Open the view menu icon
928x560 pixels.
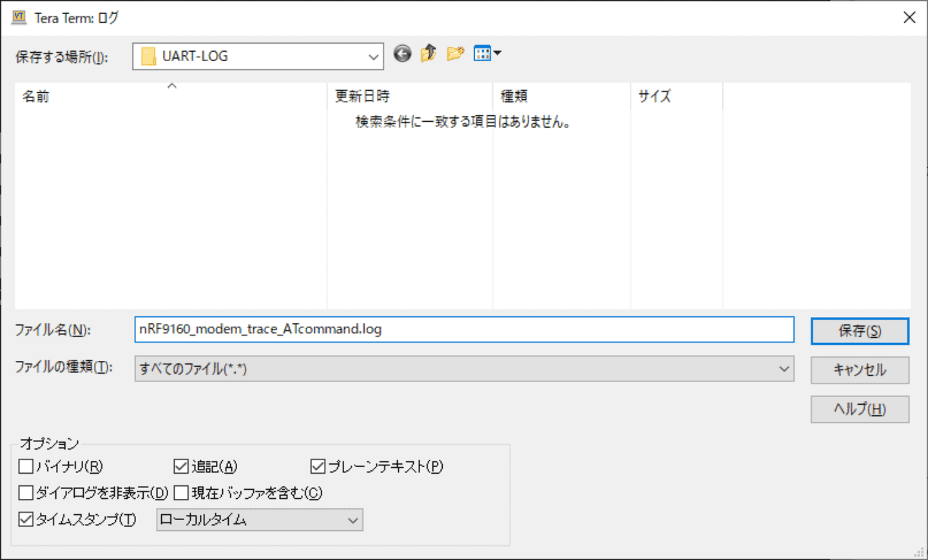click(487, 53)
